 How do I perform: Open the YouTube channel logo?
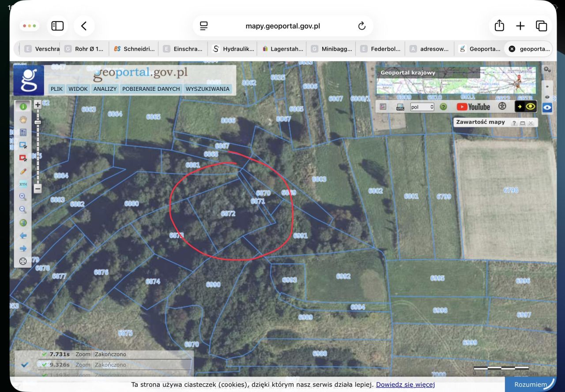coord(473,107)
